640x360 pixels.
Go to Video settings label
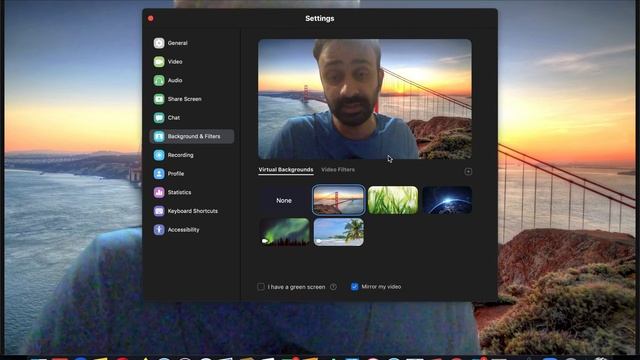pos(175,62)
